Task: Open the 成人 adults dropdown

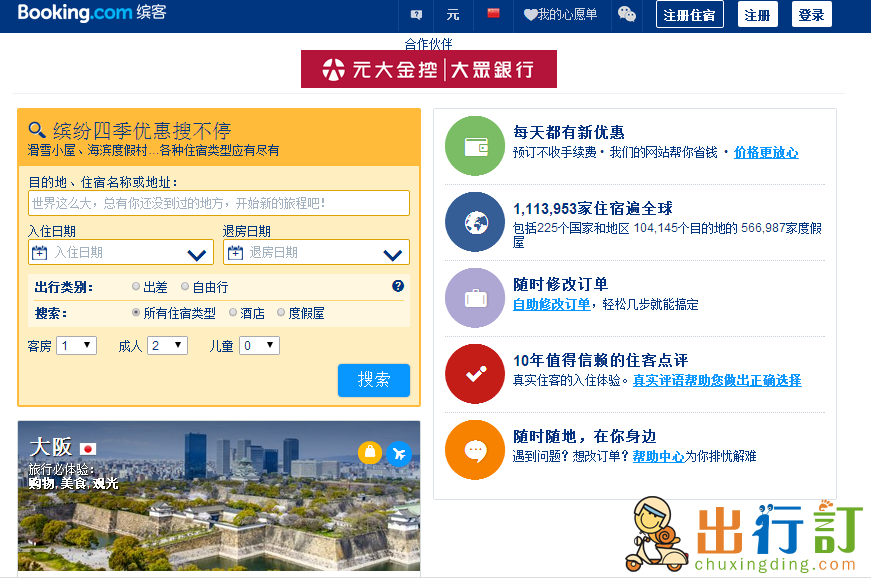Action: click(x=168, y=345)
